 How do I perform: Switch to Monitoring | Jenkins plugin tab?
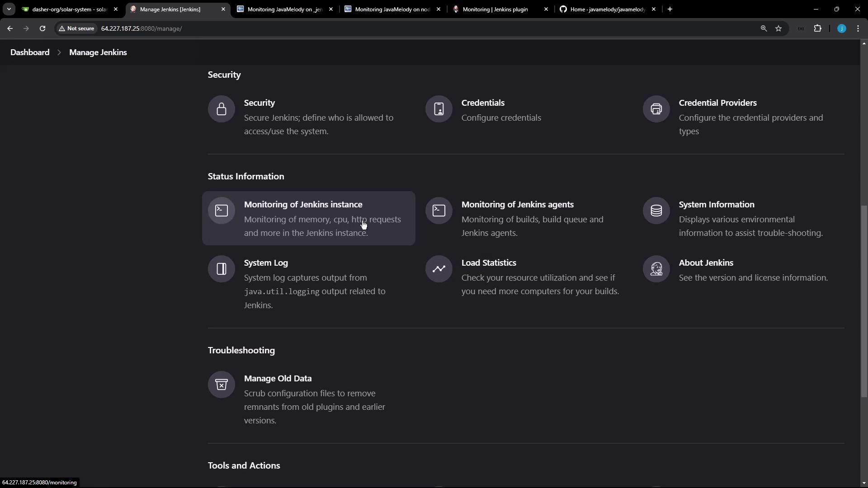(x=495, y=9)
